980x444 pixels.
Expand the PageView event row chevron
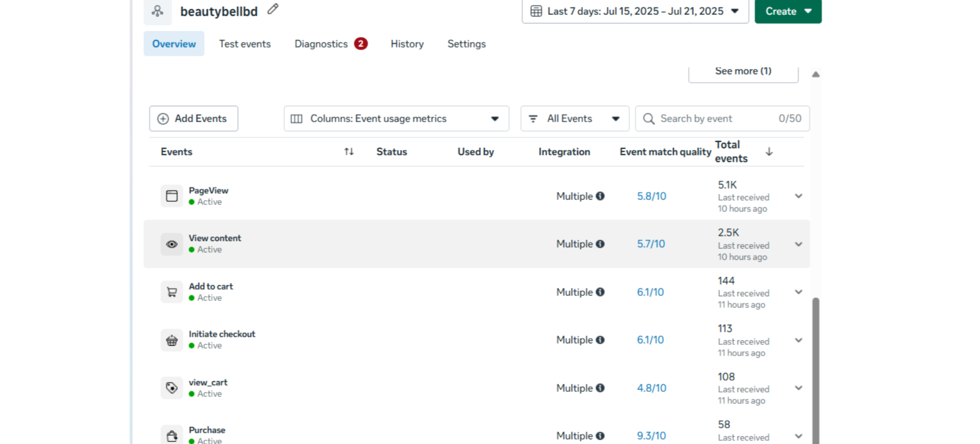coord(799,196)
